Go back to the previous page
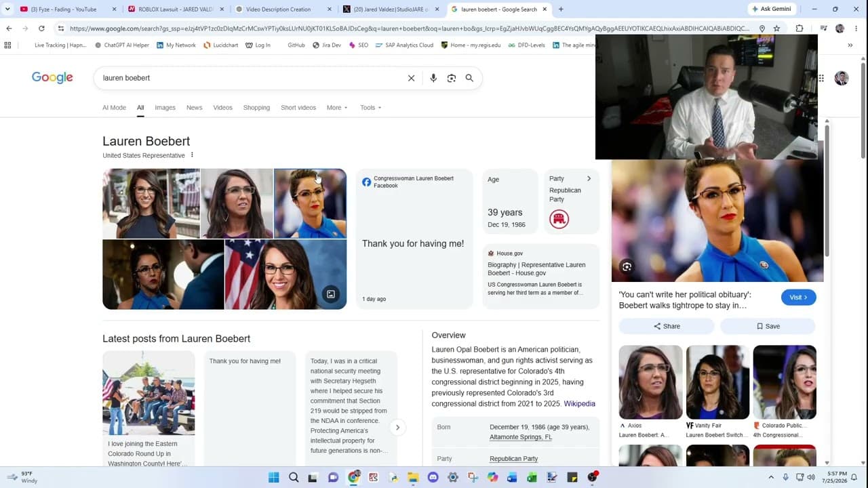Screen dimensions: 868x488 click(9, 28)
